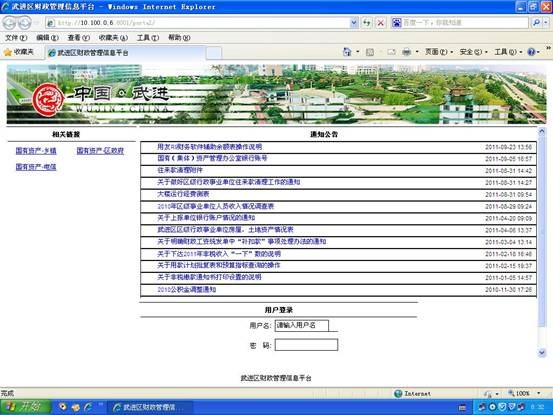Image resolution: width=553 pixels, height=415 pixels.
Task: Click the zoom 100% magnifier in status bar
Action: pos(511,393)
